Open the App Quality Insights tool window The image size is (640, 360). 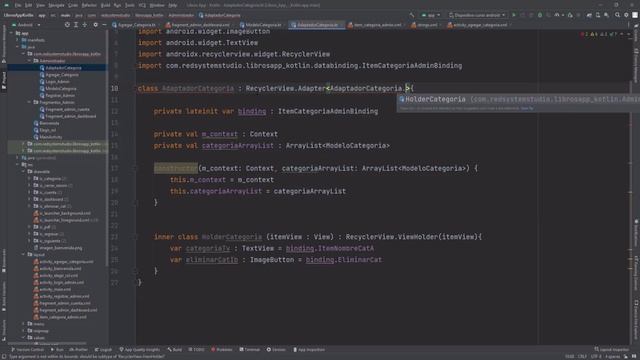140,350
